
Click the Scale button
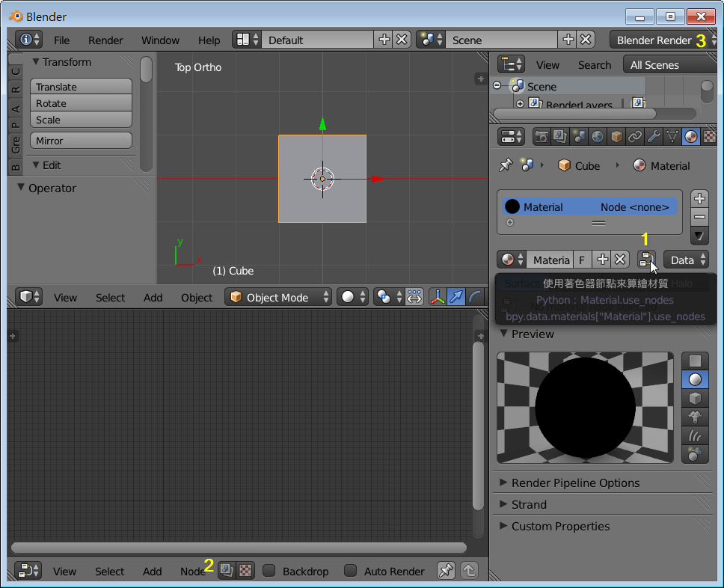point(82,120)
